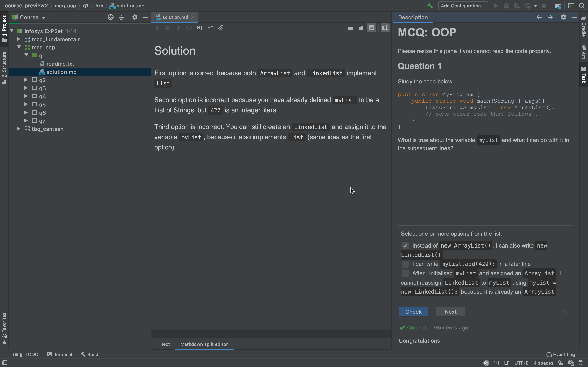Collapse the mcq_oop folder

click(19, 47)
